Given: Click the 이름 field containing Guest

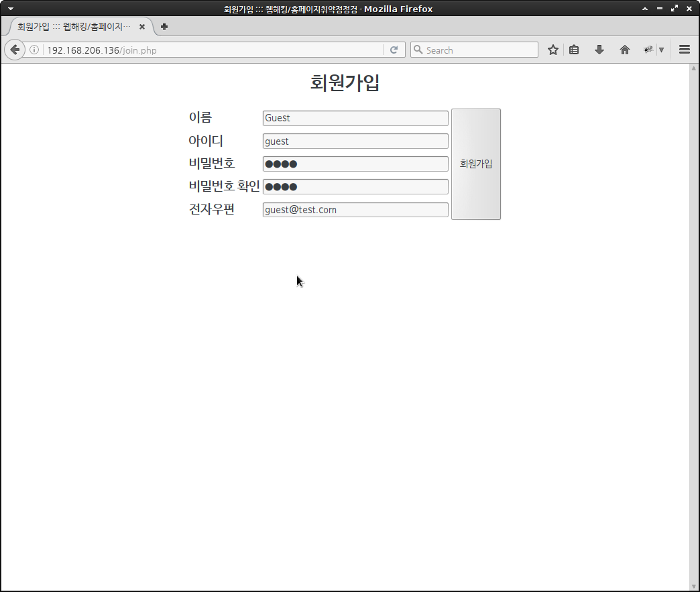Looking at the screenshot, I should point(355,118).
